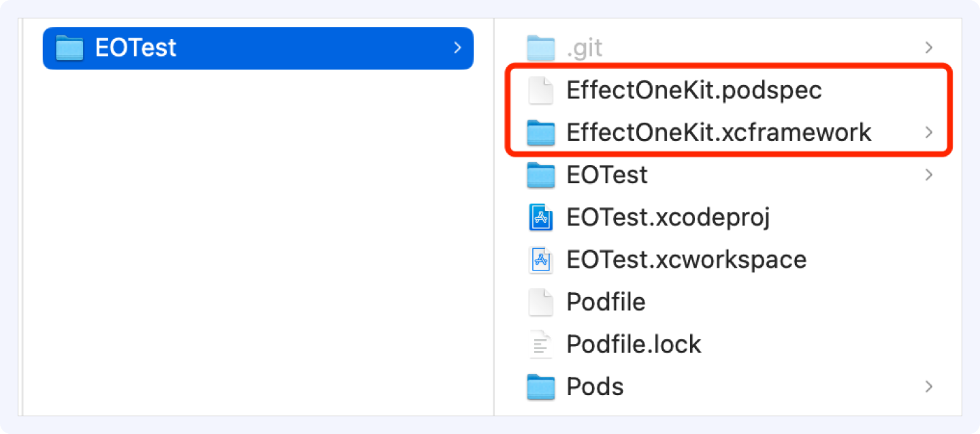
Task: Click chevron on highlighted EOTest folder
Action: click(x=457, y=48)
